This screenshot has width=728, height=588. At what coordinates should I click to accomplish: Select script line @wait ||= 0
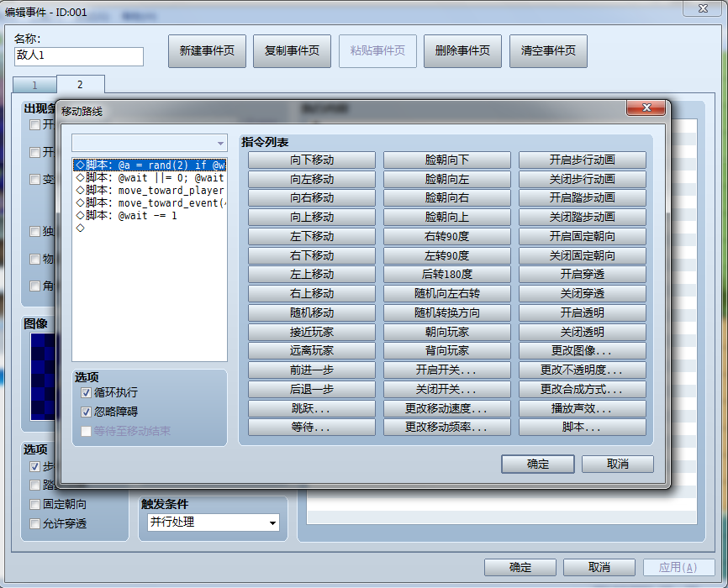pos(150,178)
